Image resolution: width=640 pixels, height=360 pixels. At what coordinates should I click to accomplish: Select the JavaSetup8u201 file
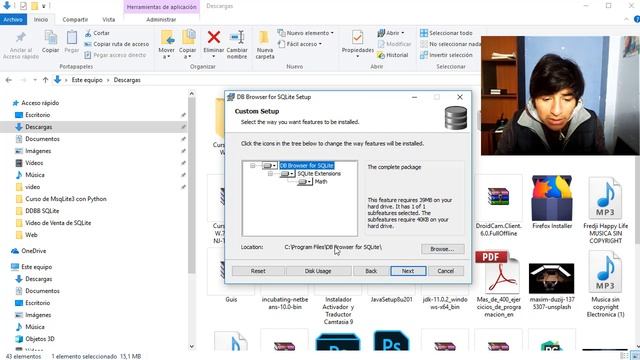(x=391, y=300)
